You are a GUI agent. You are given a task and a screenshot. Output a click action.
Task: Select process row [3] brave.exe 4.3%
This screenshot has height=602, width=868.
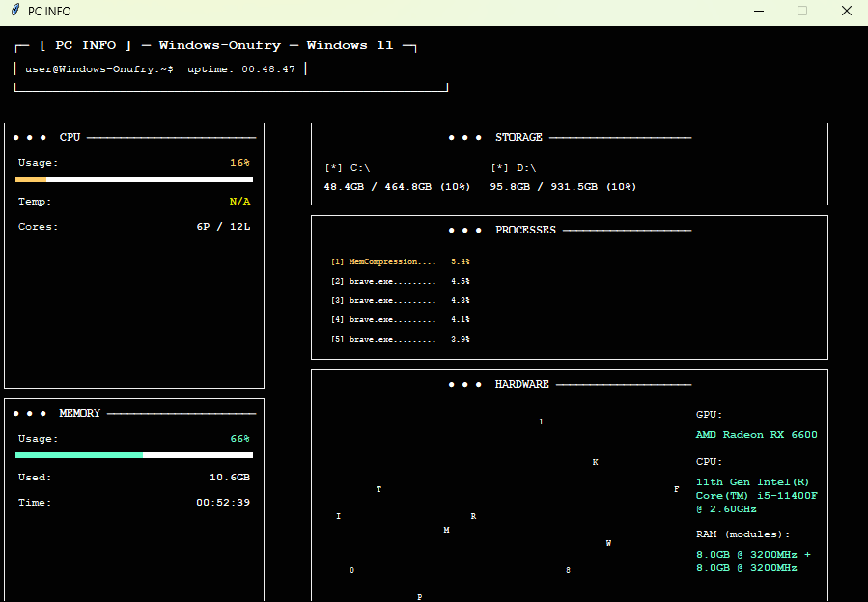401,300
